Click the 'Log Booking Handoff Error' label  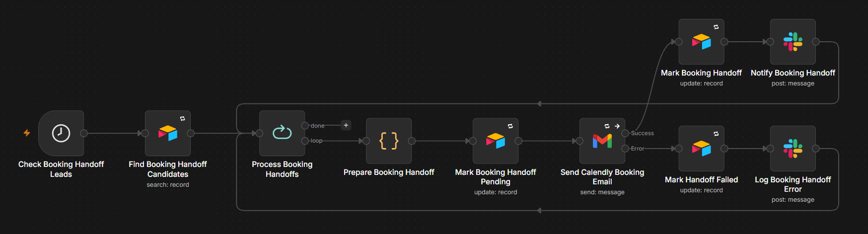coord(793,184)
